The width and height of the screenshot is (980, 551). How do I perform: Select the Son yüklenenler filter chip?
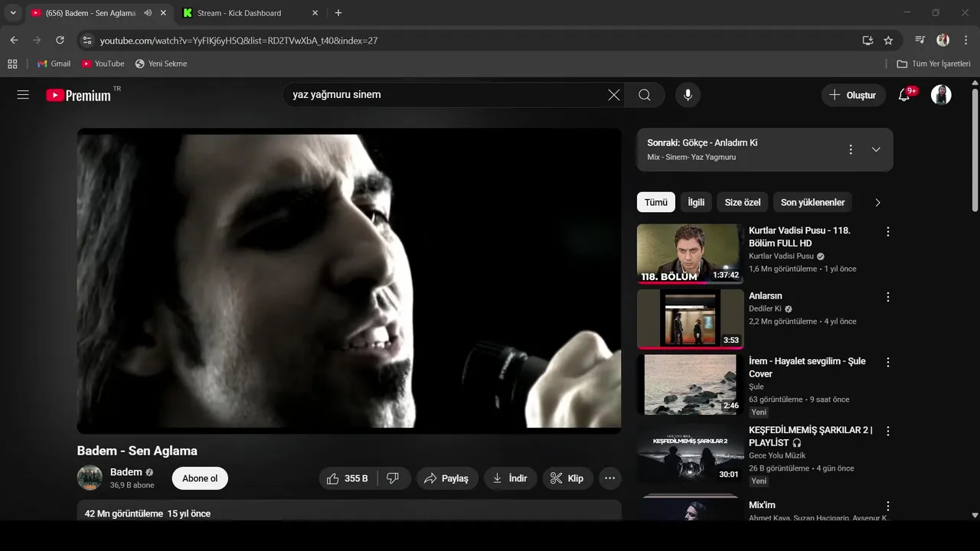click(813, 202)
